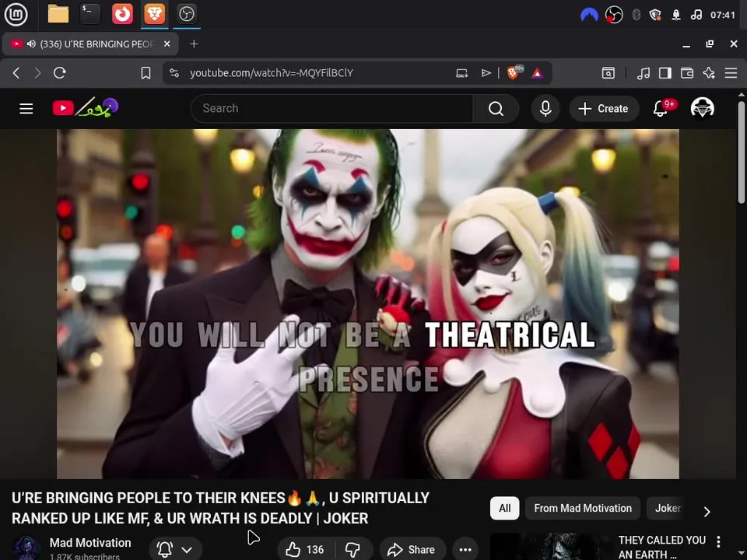The width and height of the screenshot is (747, 560).
Task: Click the address bar URL
Action: tap(271, 73)
